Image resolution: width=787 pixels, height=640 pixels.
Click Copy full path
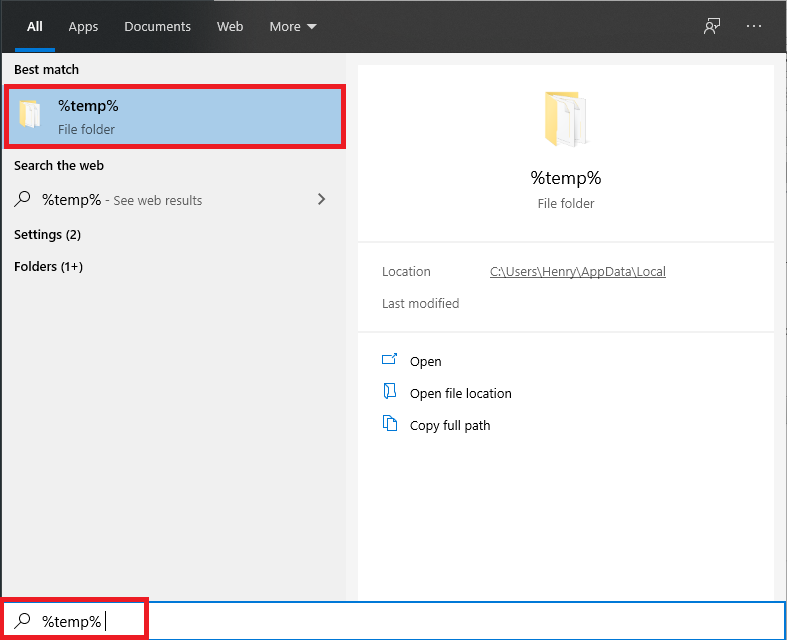click(x=450, y=426)
